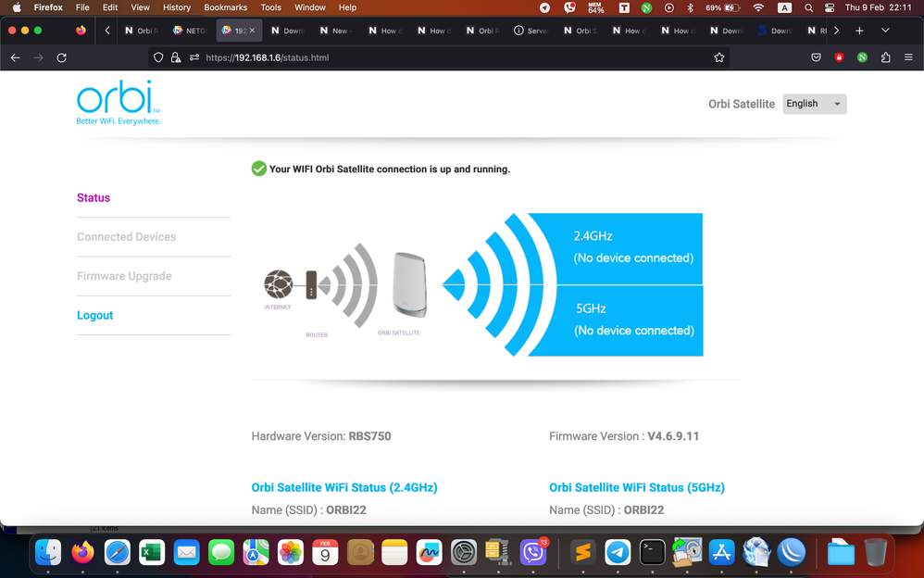Click the router device icon in diagram
This screenshot has height=578, width=924.
311,285
